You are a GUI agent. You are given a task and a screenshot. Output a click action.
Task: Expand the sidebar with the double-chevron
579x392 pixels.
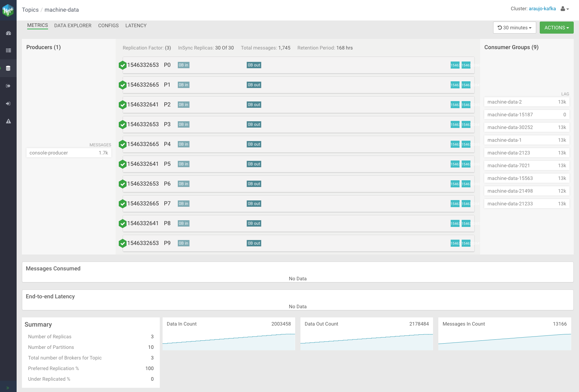(8, 388)
